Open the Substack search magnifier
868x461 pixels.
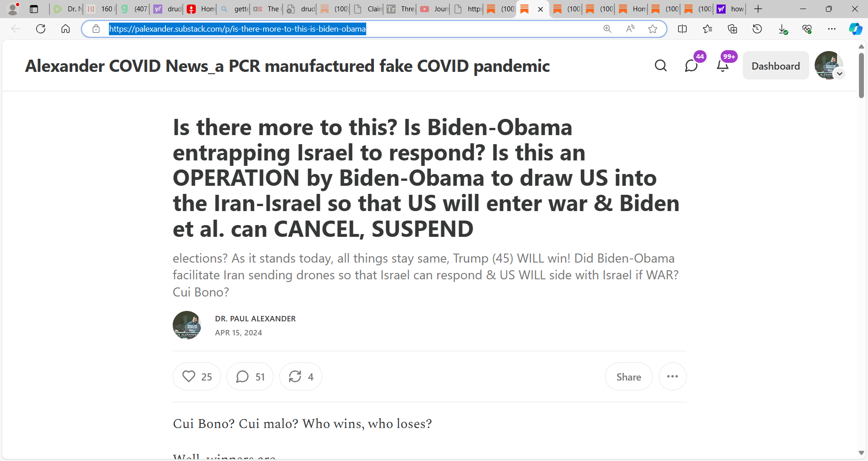660,66
